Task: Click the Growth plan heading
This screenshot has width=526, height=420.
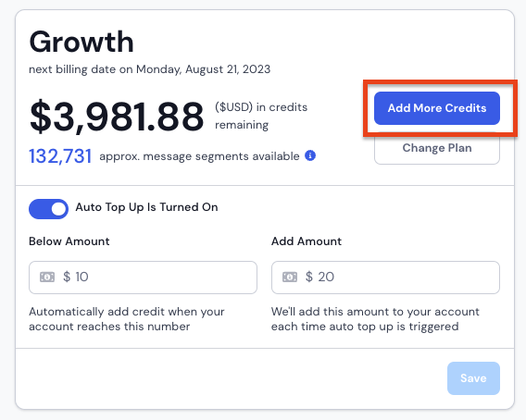Action: pyautogui.click(x=81, y=42)
